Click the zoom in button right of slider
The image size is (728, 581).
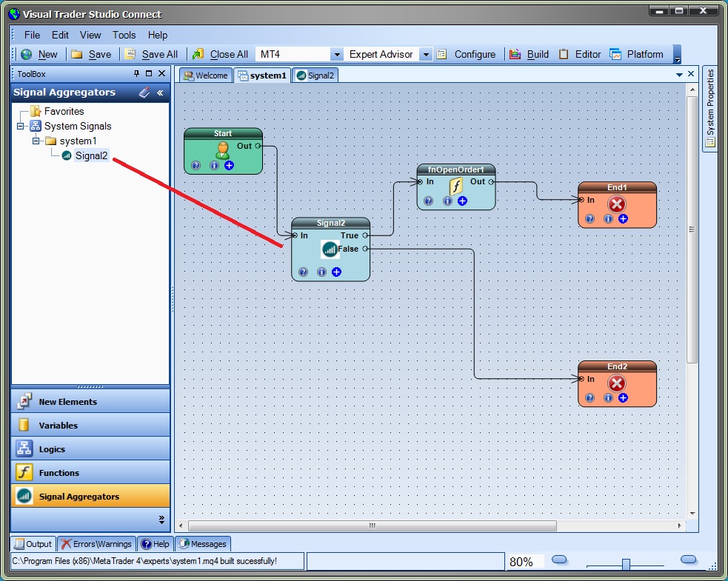click(x=688, y=560)
